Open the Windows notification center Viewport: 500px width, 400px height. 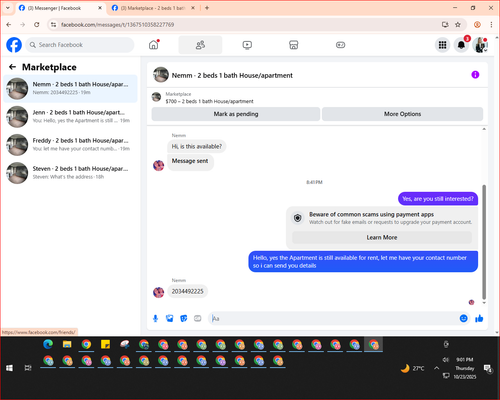pyautogui.click(x=488, y=368)
